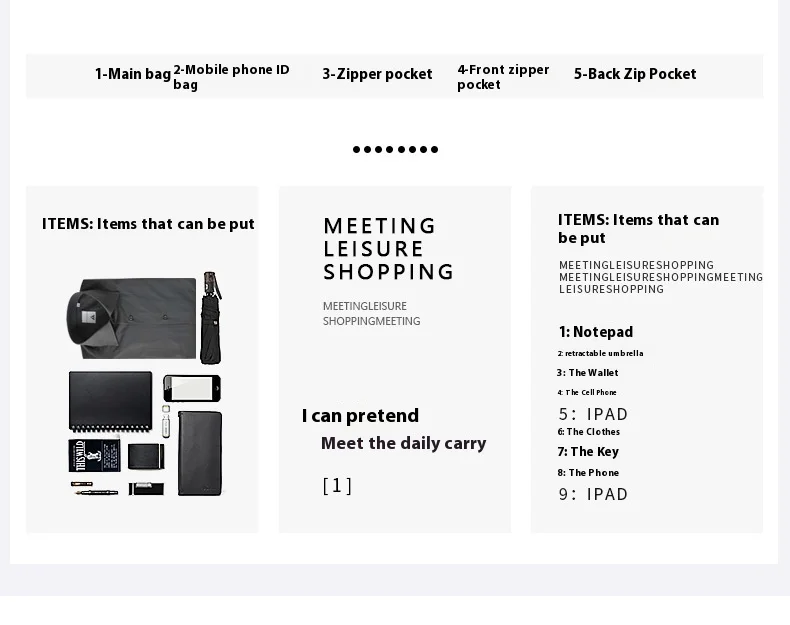This screenshot has height=625, width=790.
Task: Select the "4-Front zipper pocket" label
Action: pos(503,77)
